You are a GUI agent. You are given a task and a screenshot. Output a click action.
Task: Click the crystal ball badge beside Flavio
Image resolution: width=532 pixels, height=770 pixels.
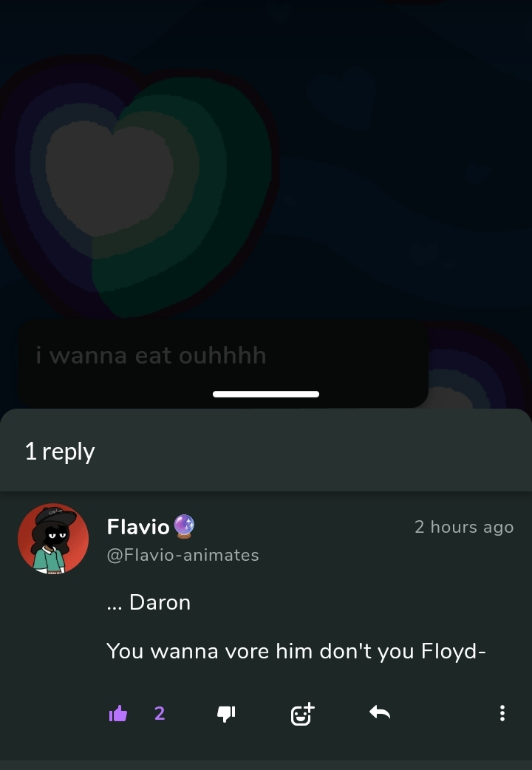click(184, 526)
